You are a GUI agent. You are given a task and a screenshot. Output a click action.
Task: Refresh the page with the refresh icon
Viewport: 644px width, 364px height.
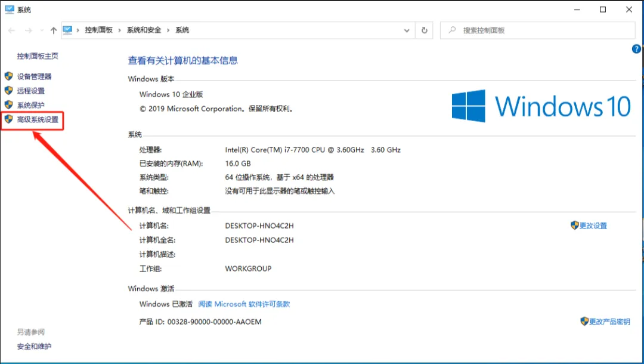(x=425, y=30)
